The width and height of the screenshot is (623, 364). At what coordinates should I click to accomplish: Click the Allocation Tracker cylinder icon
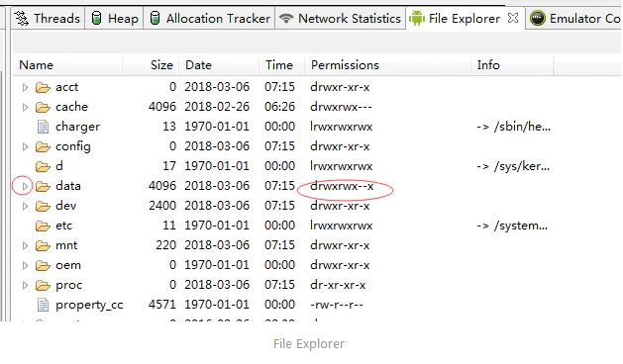click(x=155, y=18)
